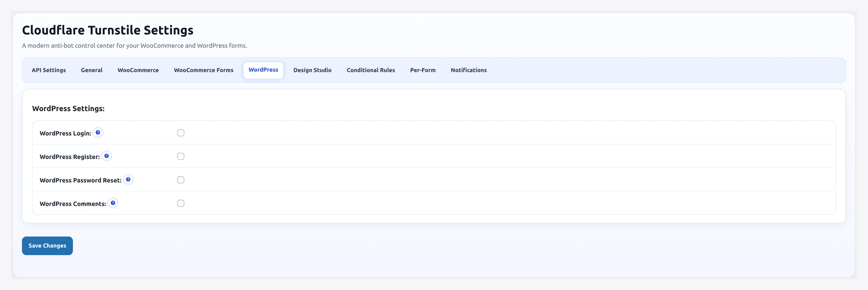
Task: Switch to the General tab
Action: pyautogui.click(x=92, y=70)
